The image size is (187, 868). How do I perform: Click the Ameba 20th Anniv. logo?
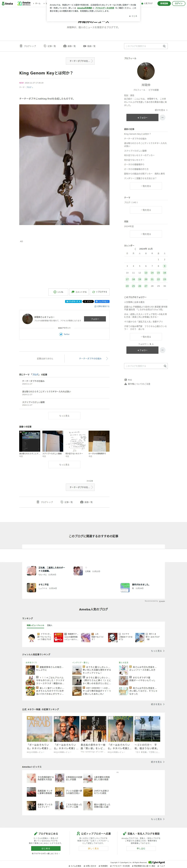(24, 3)
